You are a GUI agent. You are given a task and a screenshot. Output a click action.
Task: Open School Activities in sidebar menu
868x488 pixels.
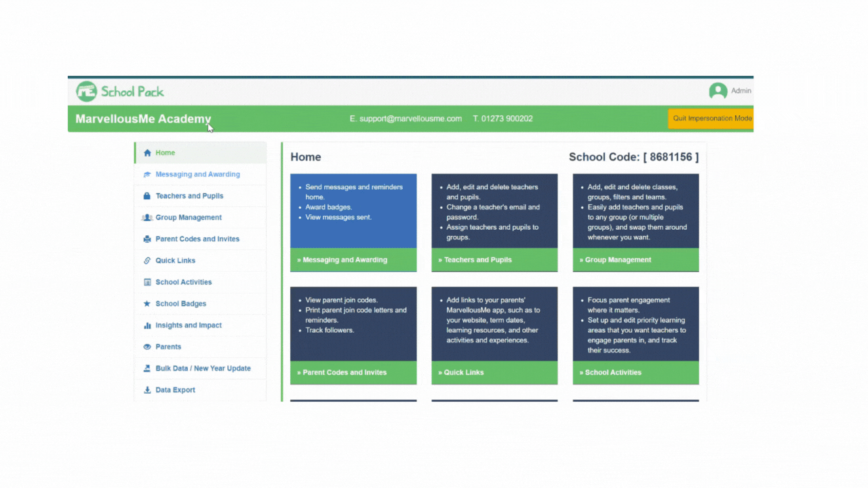[183, 282]
